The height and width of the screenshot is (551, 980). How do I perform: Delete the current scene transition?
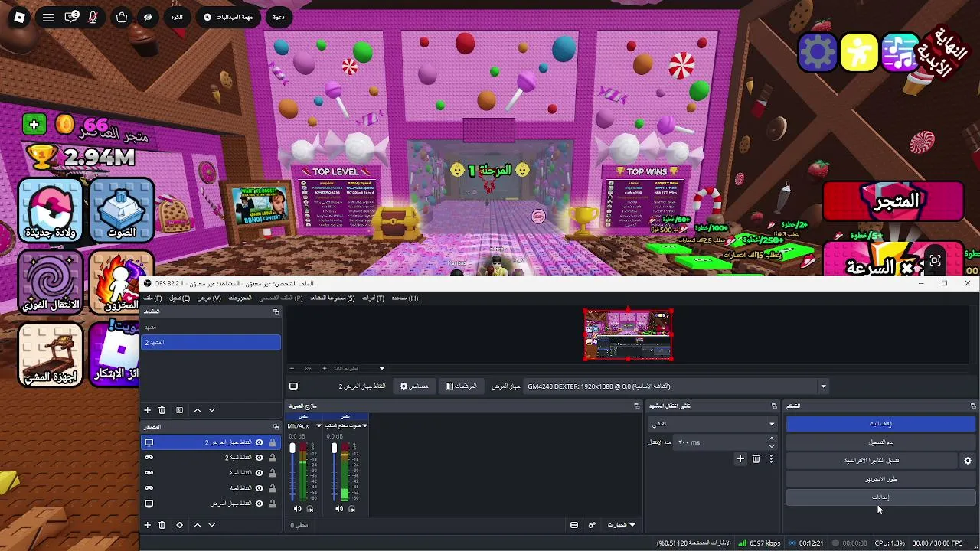tap(756, 458)
